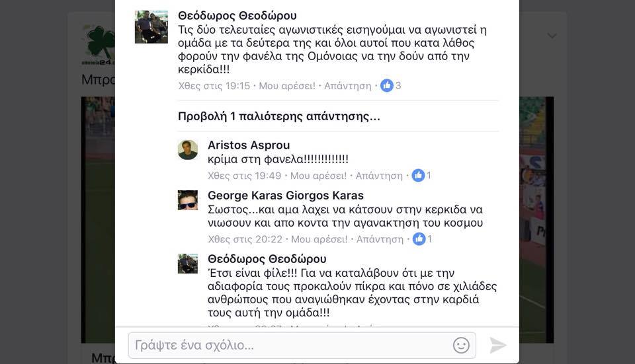Click the emoji smiley icon in comment box
The width and height of the screenshot is (635, 364).
click(x=461, y=346)
